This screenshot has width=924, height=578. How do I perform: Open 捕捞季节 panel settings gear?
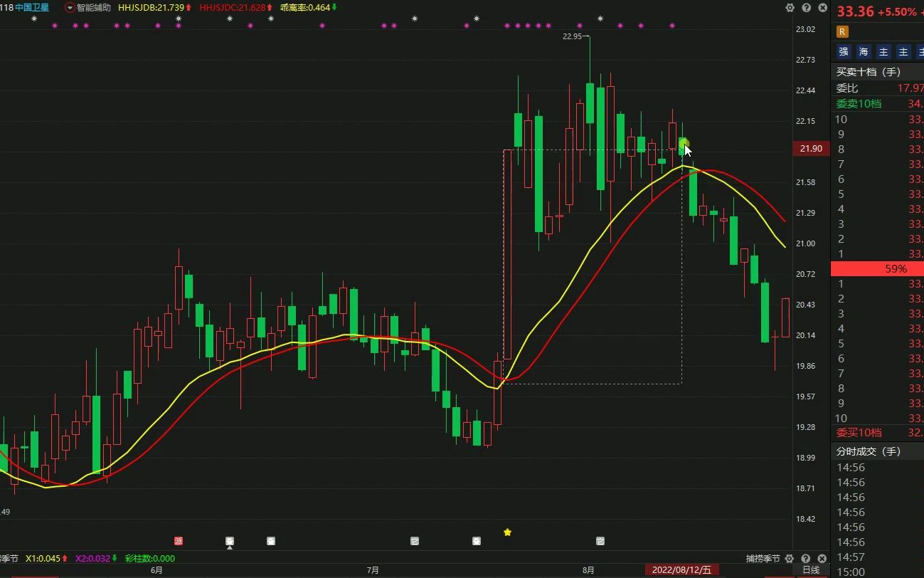coord(790,559)
